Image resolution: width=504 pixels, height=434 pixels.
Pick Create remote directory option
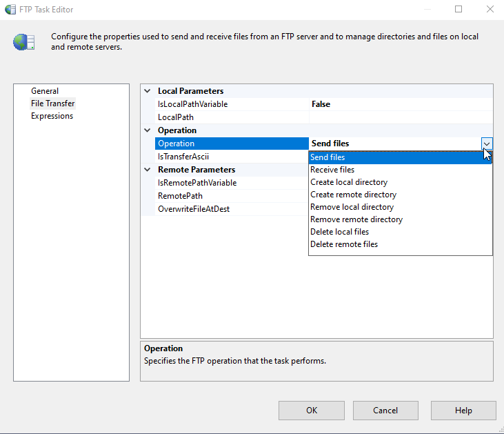pyautogui.click(x=353, y=195)
